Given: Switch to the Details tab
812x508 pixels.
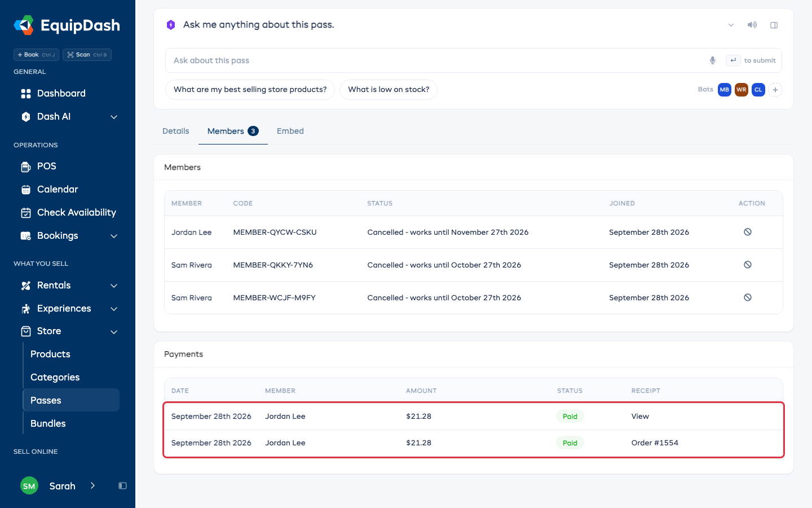Looking at the screenshot, I should [176, 131].
